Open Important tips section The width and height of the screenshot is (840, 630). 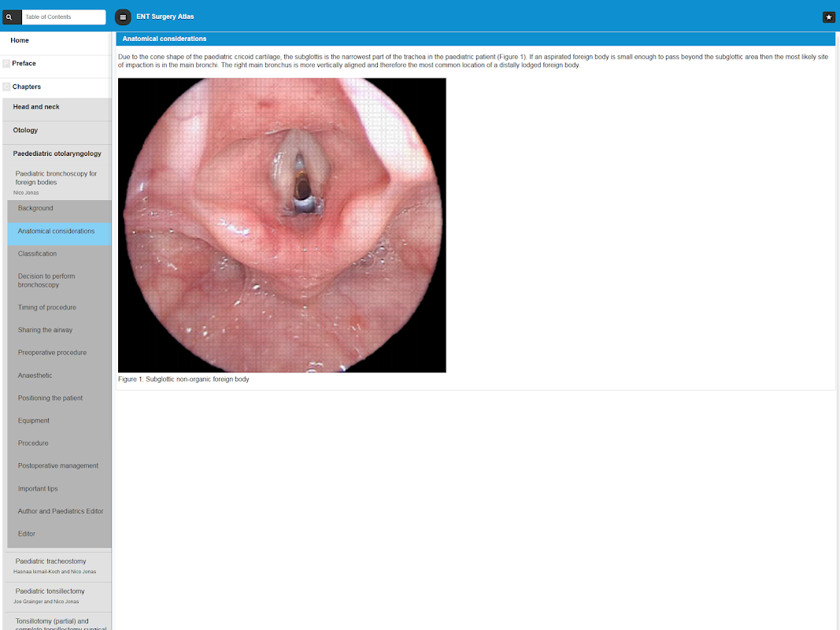[60, 488]
